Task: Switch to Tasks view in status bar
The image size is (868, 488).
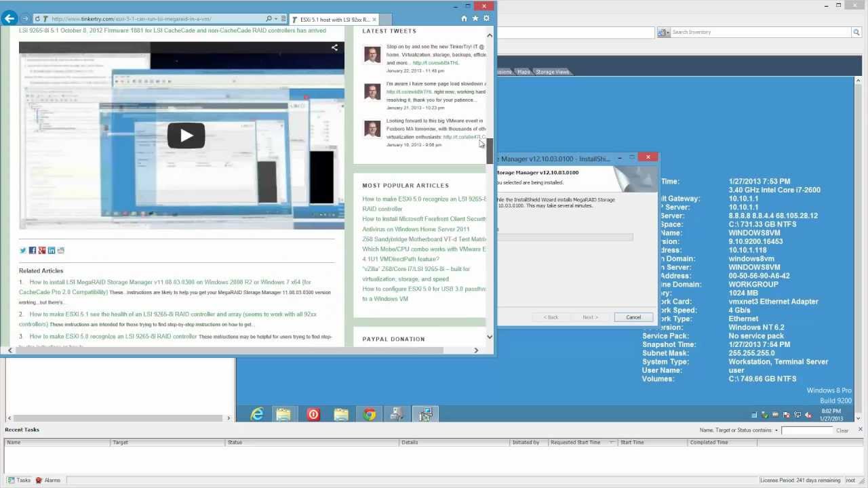Action: (x=18, y=480)
